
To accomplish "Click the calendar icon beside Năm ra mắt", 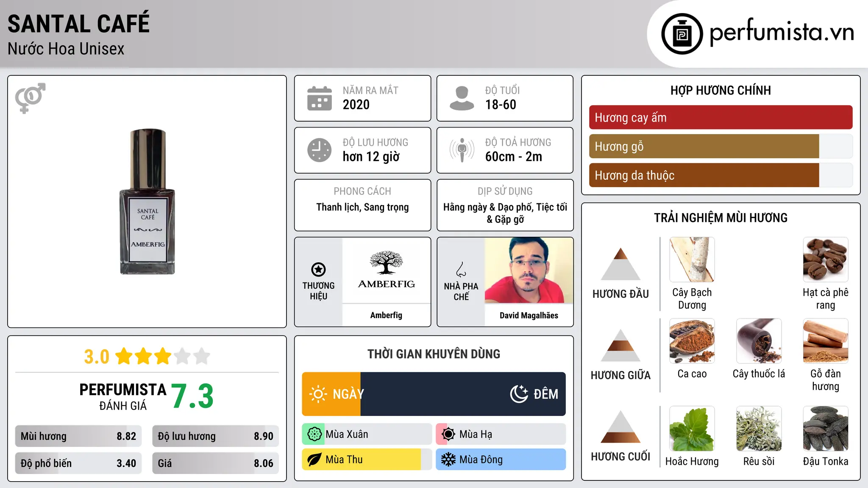I will tap(320, 98).
